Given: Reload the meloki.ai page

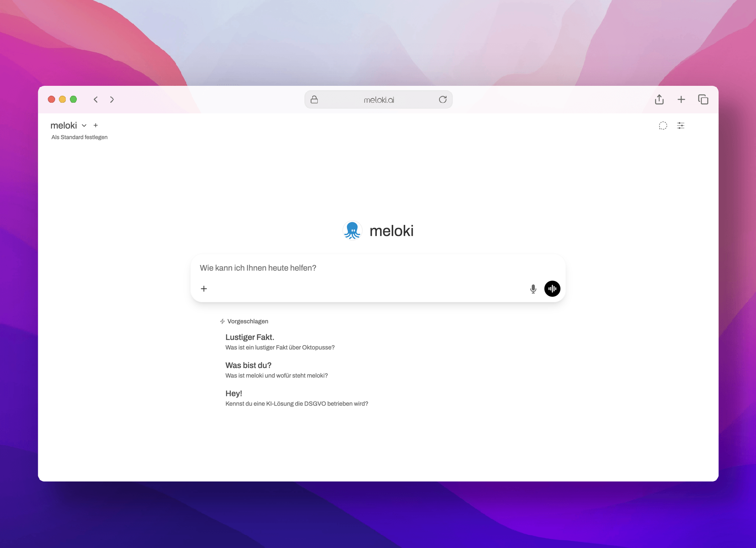Looking at the screenshot, I should (x=443, y=100).
